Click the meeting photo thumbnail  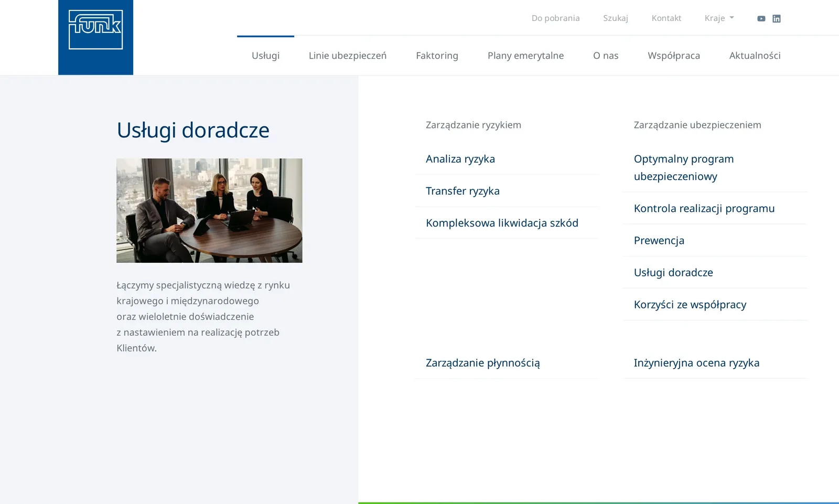[209, 210]
